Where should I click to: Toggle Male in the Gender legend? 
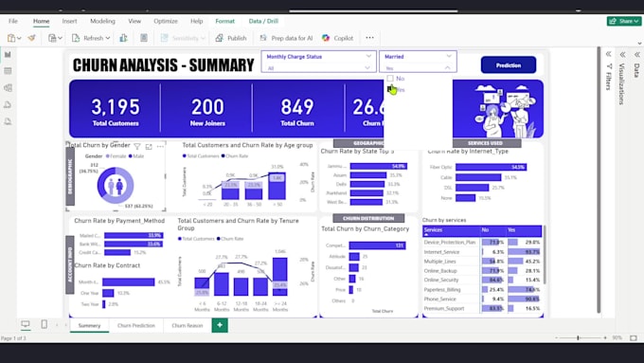coord(136,156)
